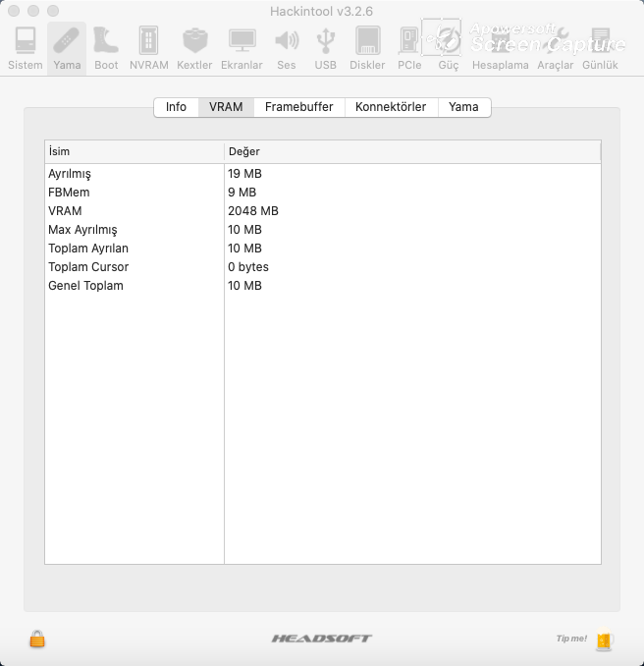This screenshot has width=644, height=666.
Task: Close the Hackintool window
Action: click(x=14, y=11)
